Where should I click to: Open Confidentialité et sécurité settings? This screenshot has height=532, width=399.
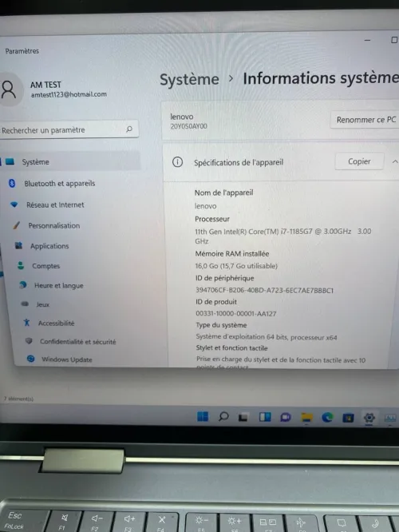coord(78,342)
